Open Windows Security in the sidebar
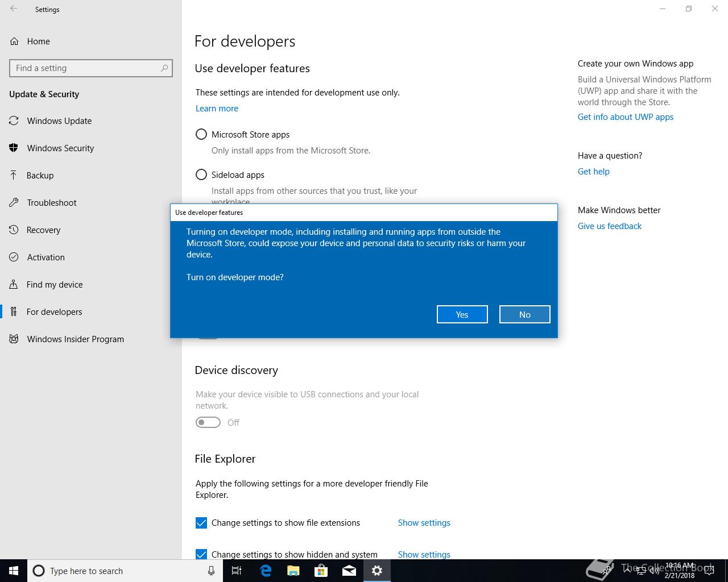 pyautogui.click(x=91, y=148)
